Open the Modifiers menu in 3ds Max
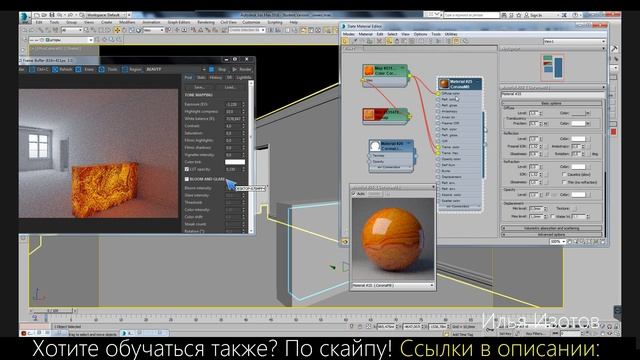The image size is (640, 360). pos(127,22)
